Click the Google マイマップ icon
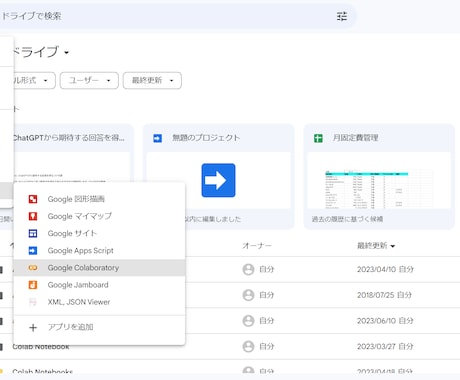Viewport: 460px width, 380px height. pyautogui.click(x=33, y=216)
